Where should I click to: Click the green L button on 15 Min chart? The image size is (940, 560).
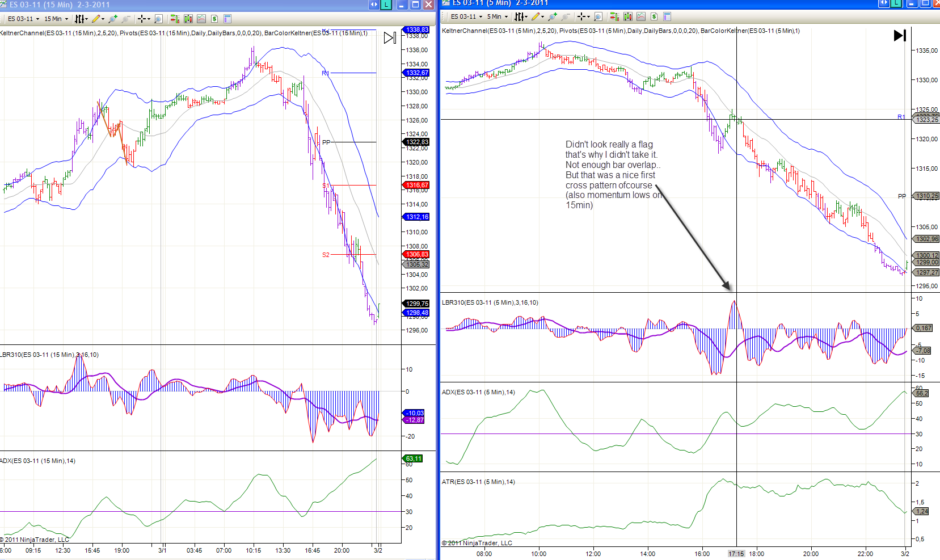click(x=386, y=5)
